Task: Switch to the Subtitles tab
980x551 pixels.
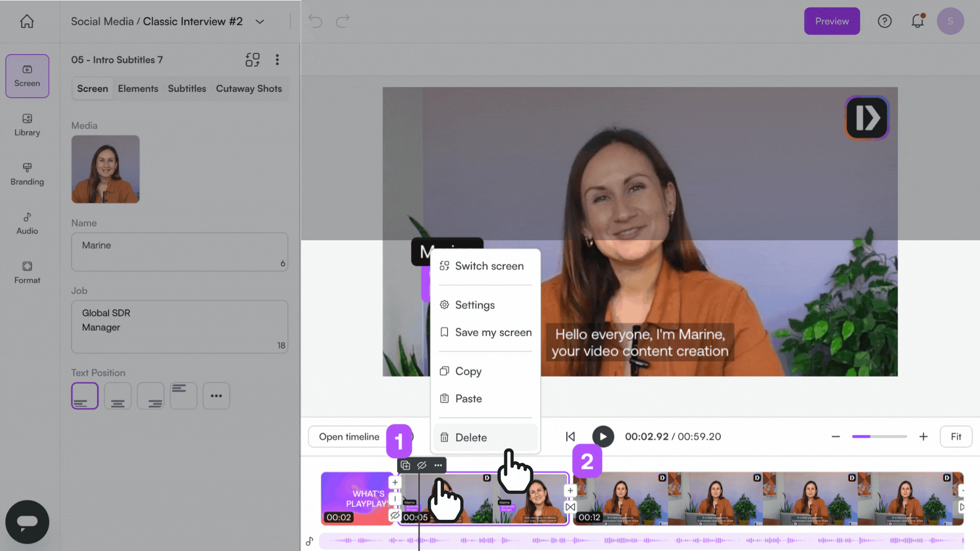Action: click(187, 88)
